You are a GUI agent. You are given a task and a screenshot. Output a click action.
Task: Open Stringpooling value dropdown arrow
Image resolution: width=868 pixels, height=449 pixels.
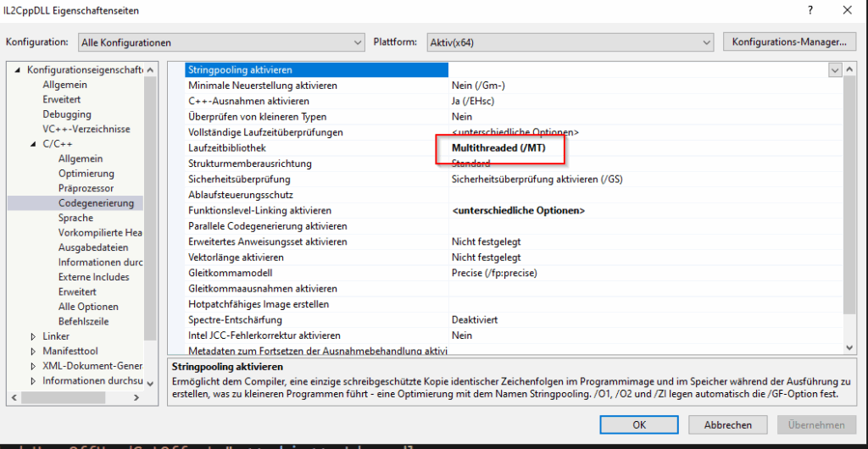(x=834, y=70)
